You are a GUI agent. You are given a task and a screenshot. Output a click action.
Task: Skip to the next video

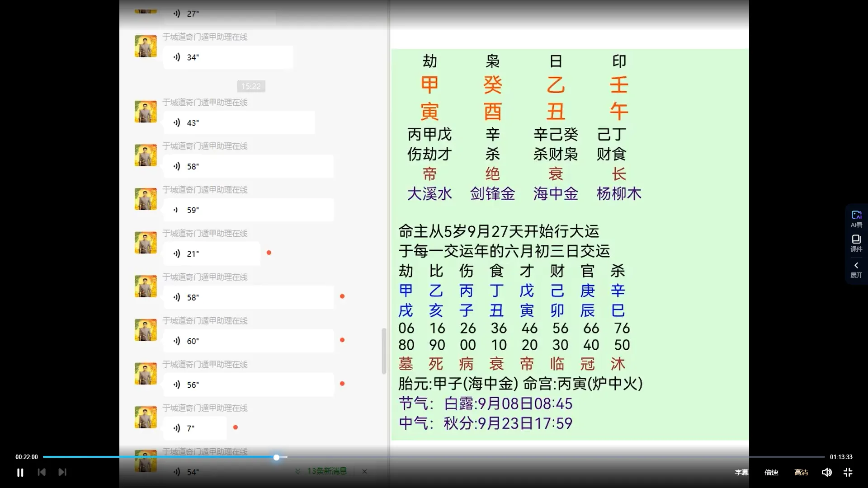coord(62,472)
